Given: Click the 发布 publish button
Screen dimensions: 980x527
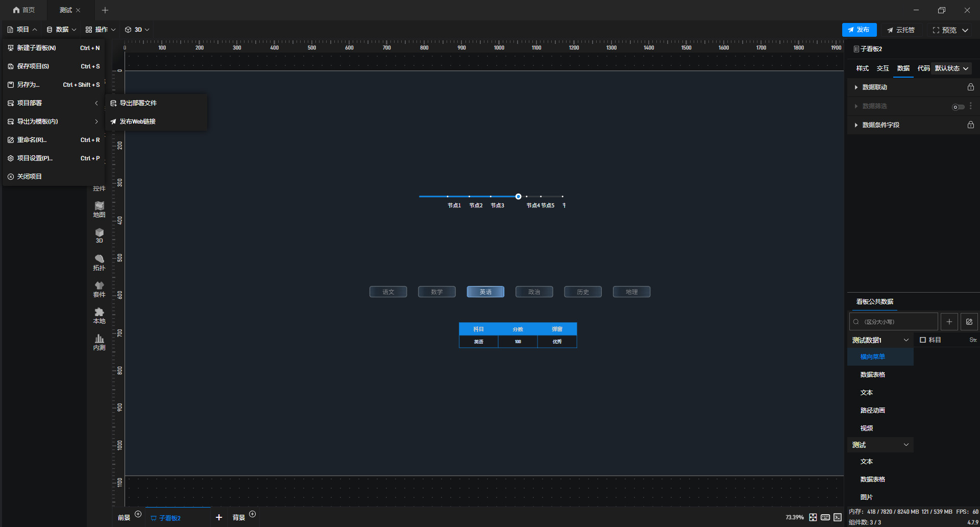Looking at the screenshot, I should [859, 30].
